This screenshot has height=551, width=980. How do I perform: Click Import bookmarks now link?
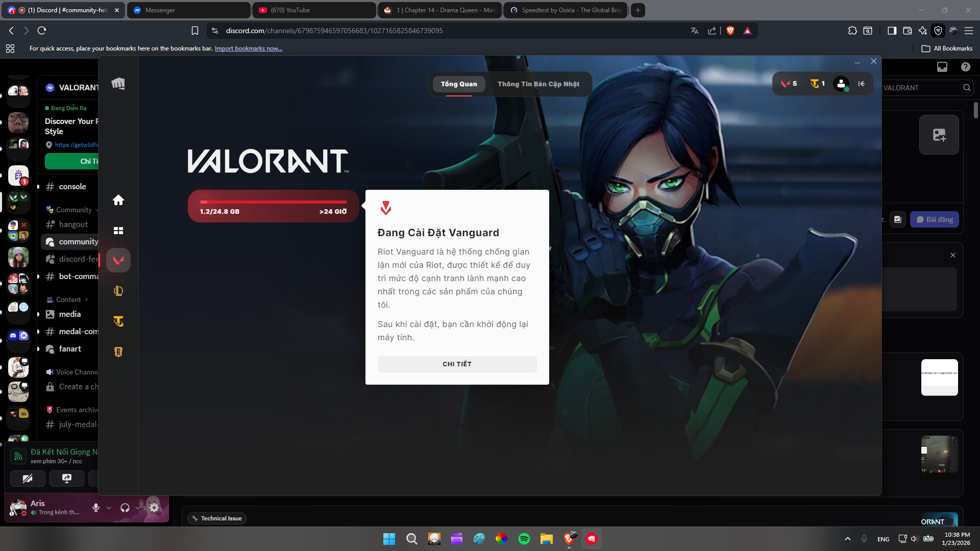pyautogui.click(x=248, y=48)
